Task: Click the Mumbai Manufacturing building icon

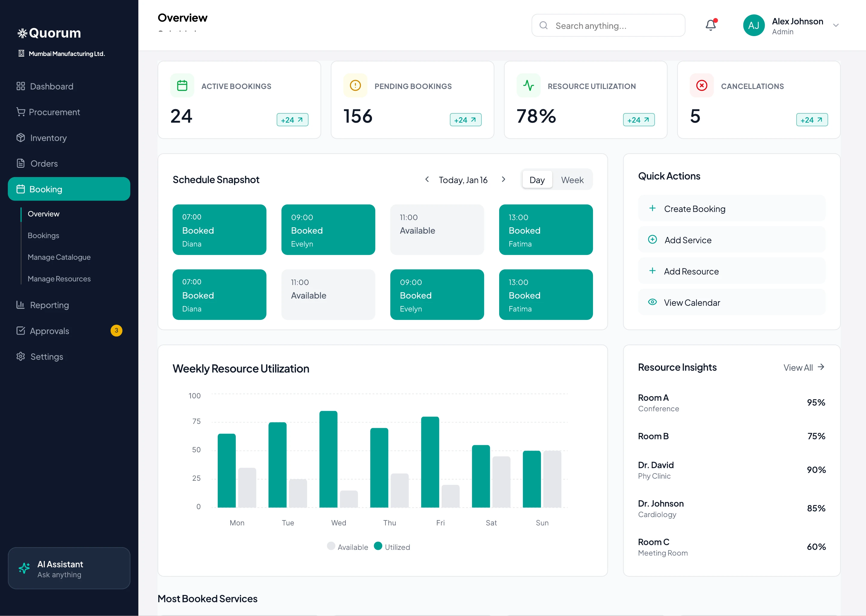Action: pyautogui.click(x=21, y=54)
